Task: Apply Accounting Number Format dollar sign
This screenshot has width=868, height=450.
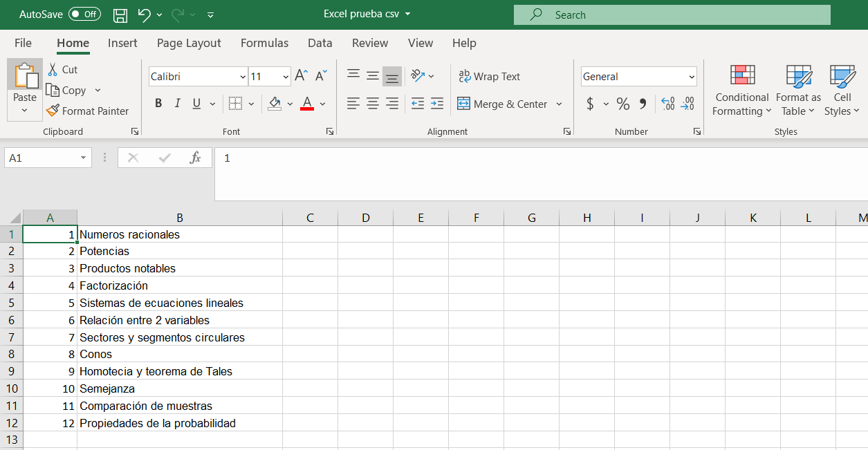Action: [x=590, y=104]
